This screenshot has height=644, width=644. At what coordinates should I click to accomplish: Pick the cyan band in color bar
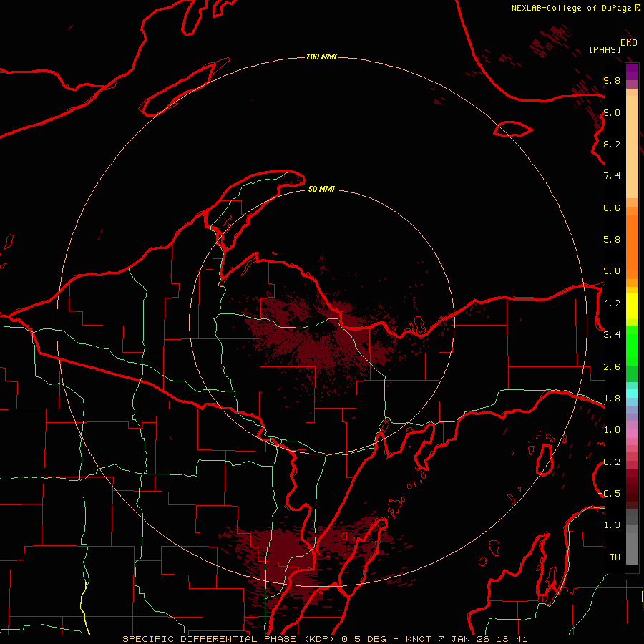(x=632, y=394)
